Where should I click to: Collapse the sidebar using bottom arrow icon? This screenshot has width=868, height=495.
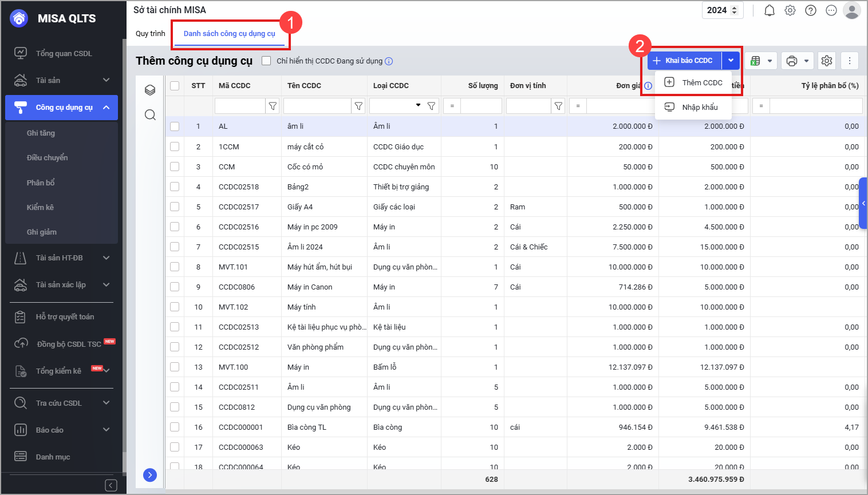point(111,485)
